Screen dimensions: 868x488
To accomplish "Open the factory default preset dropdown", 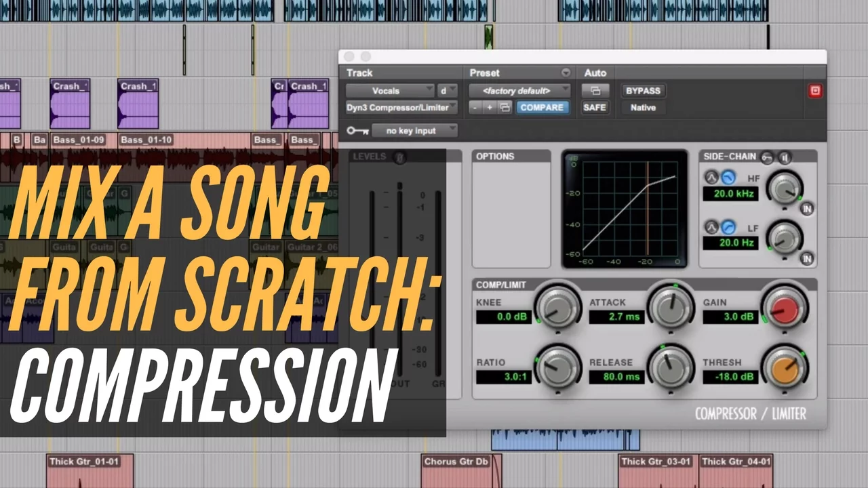I will pyautogui.click(x=520, y=90).
